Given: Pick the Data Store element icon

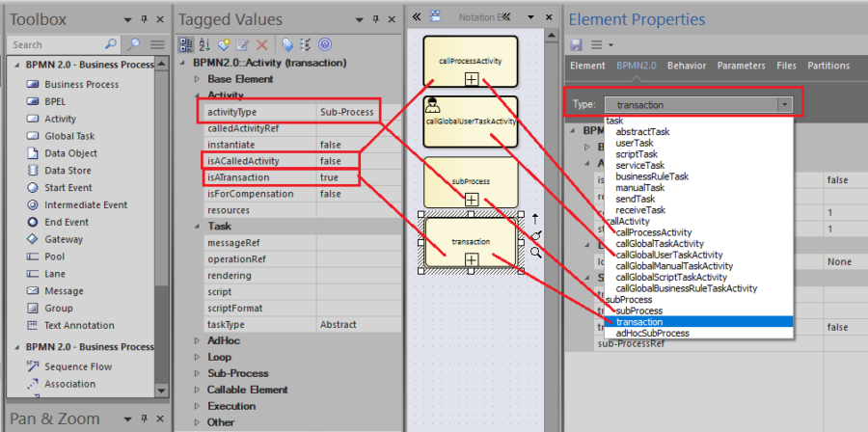Looking at the screenshot, I should (x=33, y=171).
